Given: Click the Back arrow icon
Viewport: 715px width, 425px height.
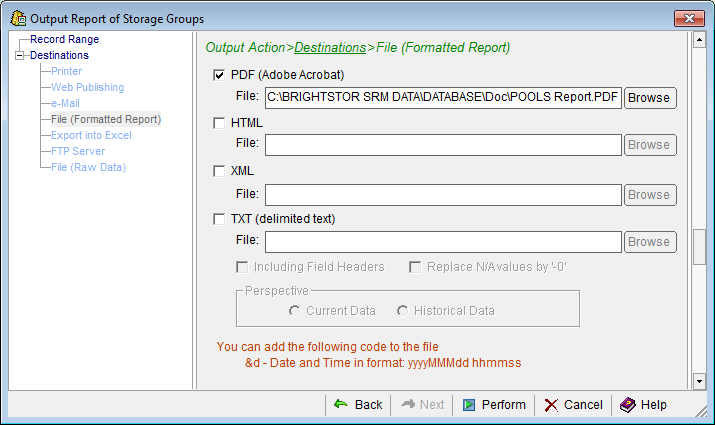Looking at the screenshot, I should tap(341, 405).
